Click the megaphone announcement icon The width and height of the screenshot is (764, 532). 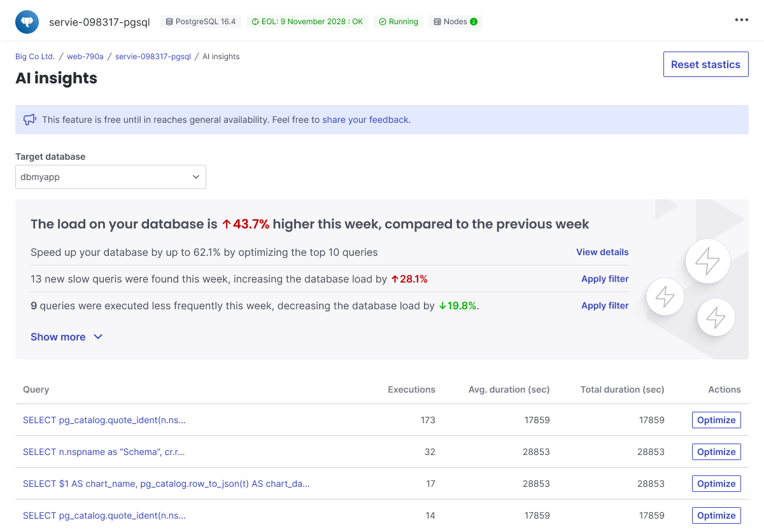[29, 119]
